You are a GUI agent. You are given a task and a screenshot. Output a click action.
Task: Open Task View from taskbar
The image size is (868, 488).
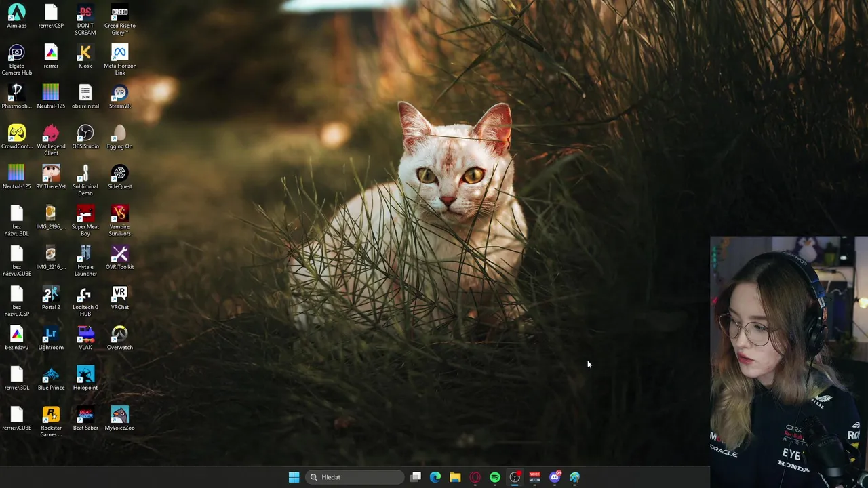416,477
